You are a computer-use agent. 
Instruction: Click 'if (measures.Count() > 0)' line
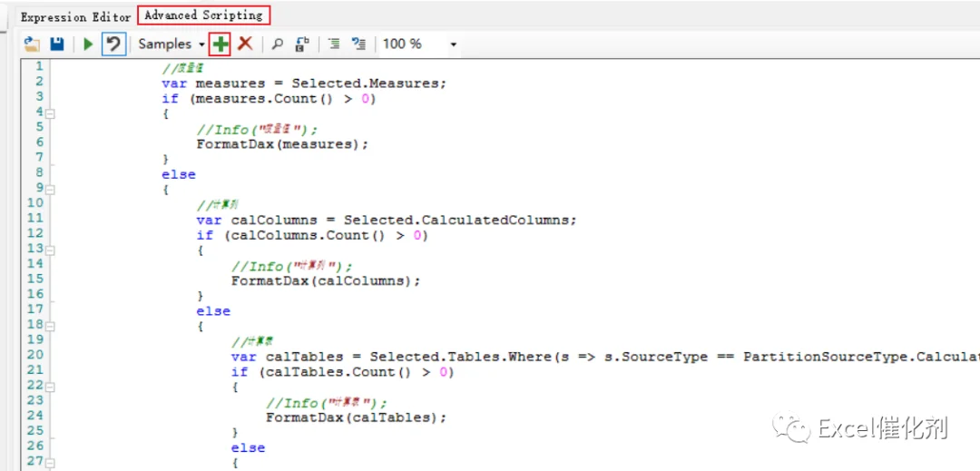[269, 99]
